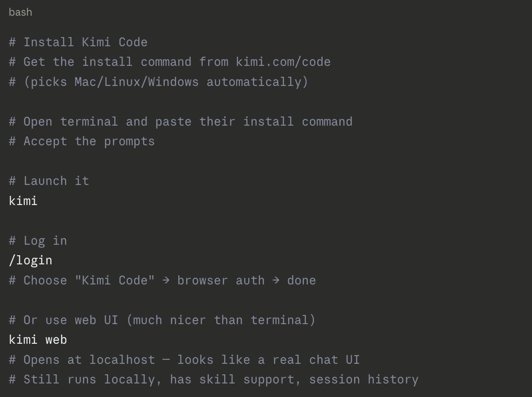The width and height of the screenshot is (532, 397).
Task: Click the "/login" command text
Action: click(31, 260)
